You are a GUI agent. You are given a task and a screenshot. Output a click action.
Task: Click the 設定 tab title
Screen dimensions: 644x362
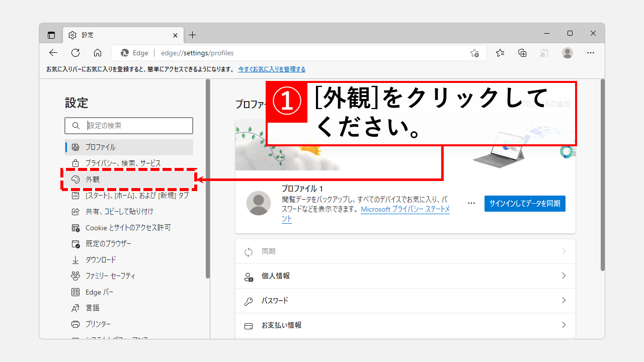click(88, 35)
